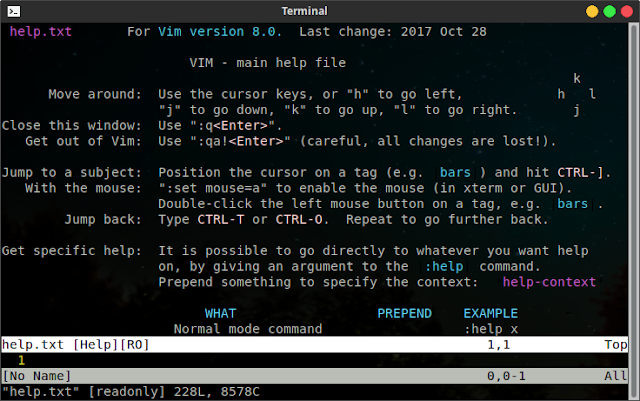
Task: Click the 'Terminal' window title
Action: click(319, 11)
